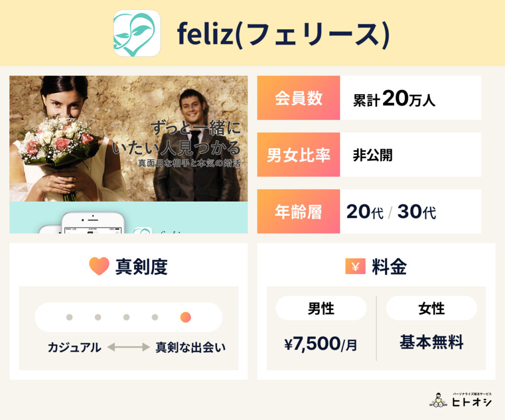The height and width of the screenshot is (420, 505).
Task: Click the ヒトオシ logo in the corner
Action: 461,400
